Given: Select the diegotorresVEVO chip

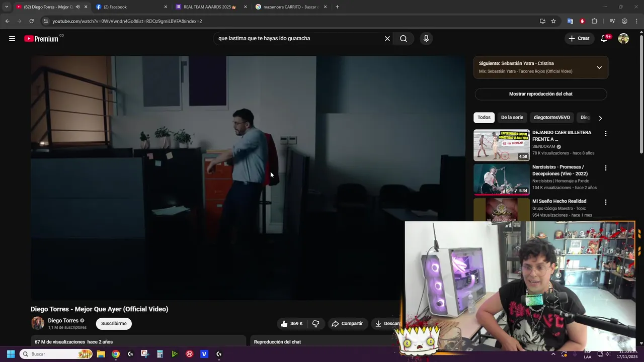Looking at the screenshot, I should coord(552,118).
